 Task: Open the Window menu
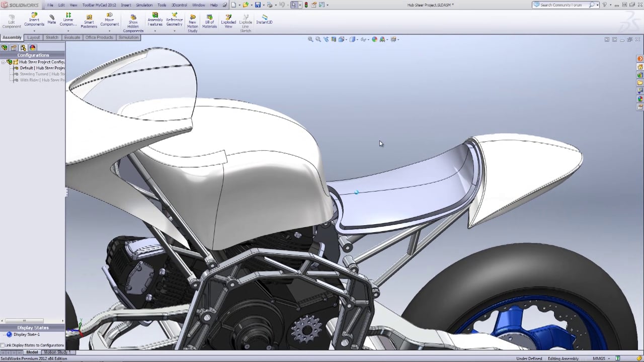[x=198, y=5]
